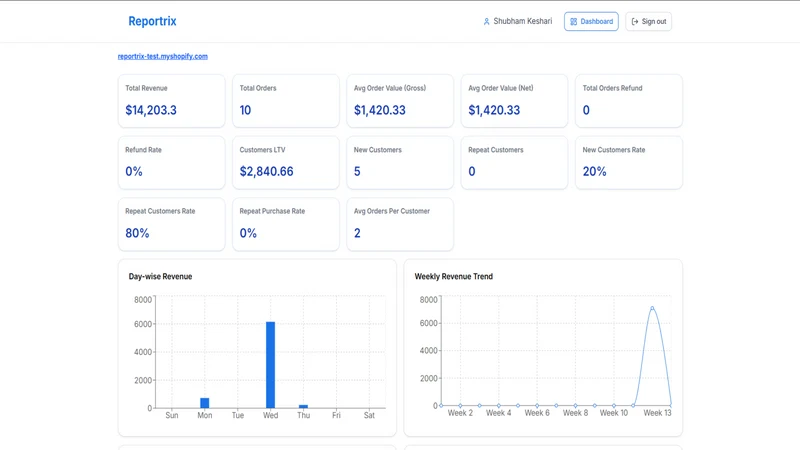Click the New Customers card value 5

(x=357, y=171)
